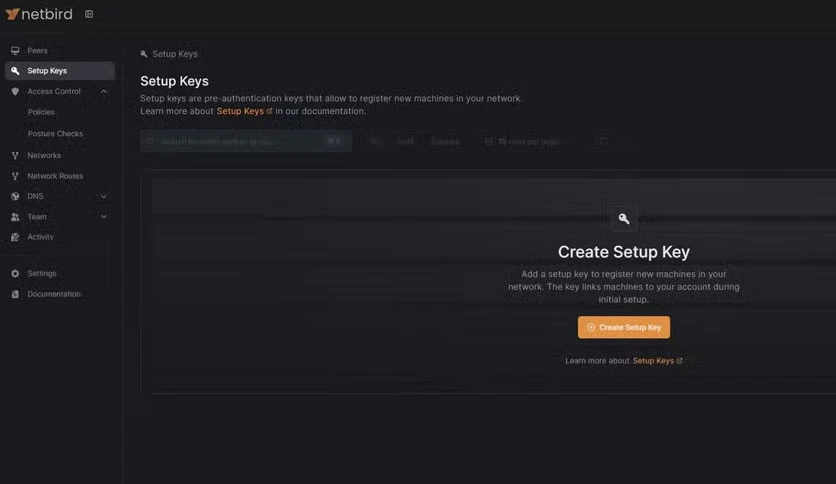Click external link icon after lower Setup Keys link
836x484 pixels.
point(679,361)
